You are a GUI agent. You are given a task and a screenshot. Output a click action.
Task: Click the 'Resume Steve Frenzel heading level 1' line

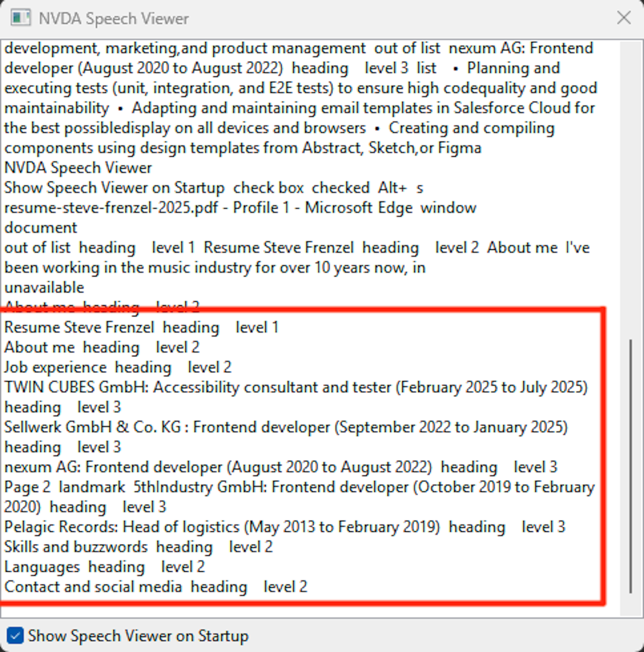(142, 328)
